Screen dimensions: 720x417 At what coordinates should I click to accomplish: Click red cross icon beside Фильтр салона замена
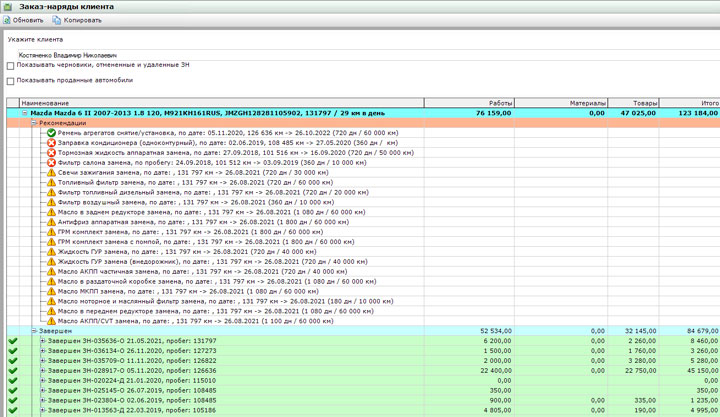(x=51, y=163)
